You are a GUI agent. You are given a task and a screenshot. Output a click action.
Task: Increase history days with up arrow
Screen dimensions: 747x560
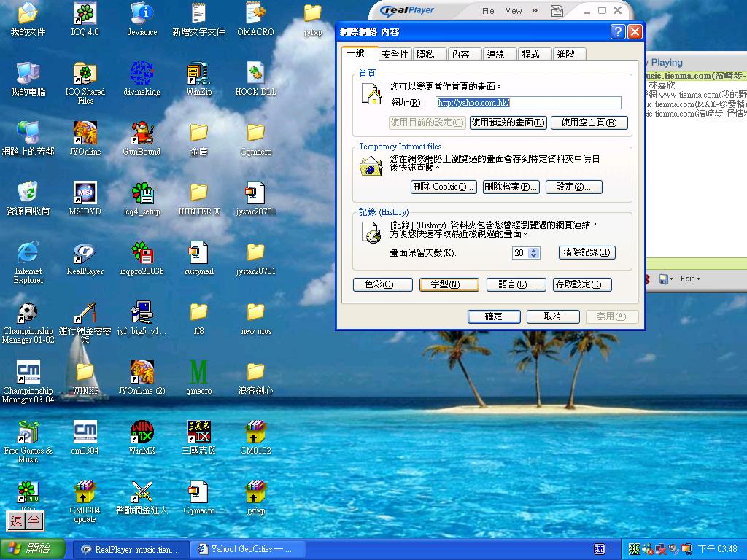(534, 250)
